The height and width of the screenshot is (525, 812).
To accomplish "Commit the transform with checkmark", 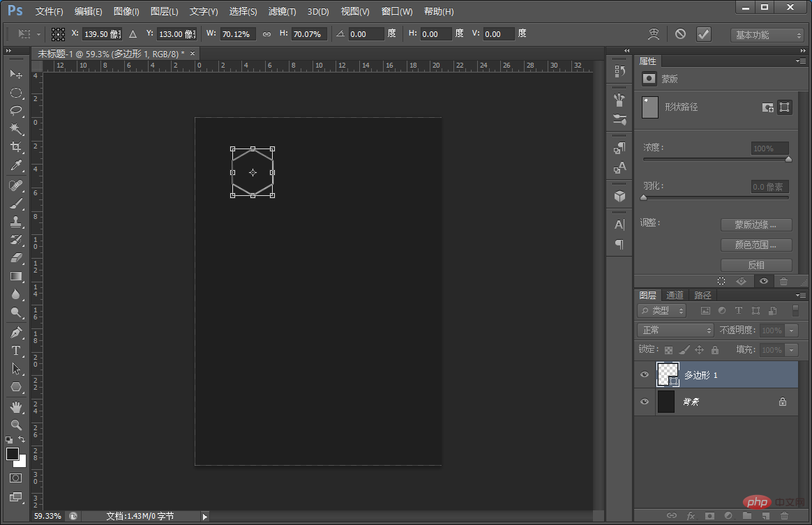I will (x=703, y=34).
